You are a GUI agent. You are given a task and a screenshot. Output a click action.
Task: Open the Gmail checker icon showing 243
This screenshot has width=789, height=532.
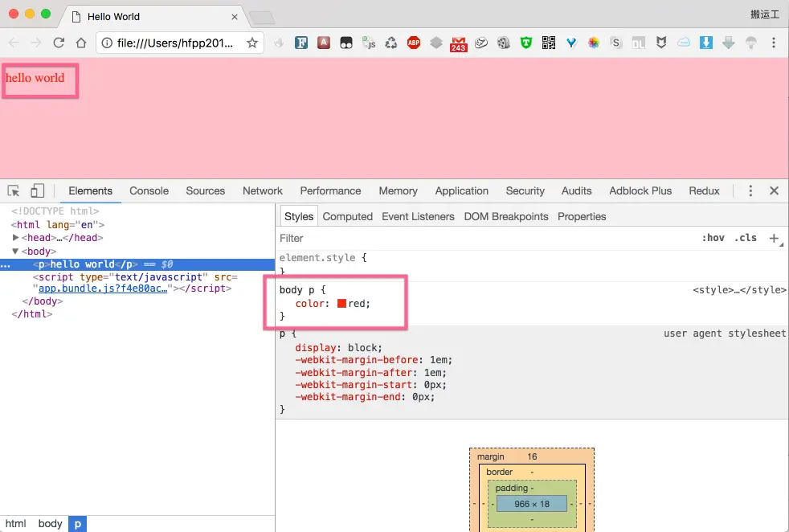click(459, 43)
